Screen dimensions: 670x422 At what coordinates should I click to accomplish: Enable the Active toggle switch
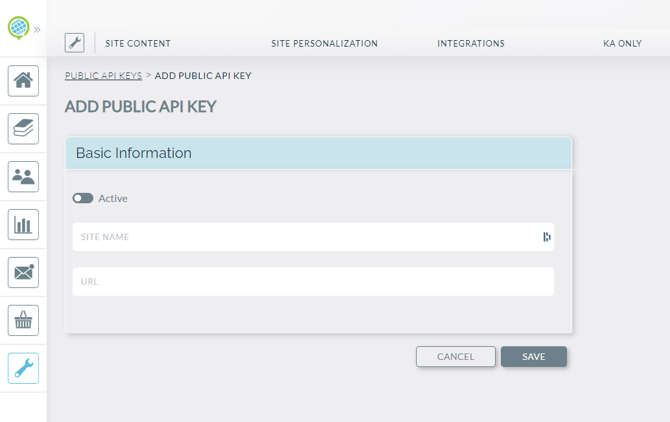pyautogui.click(x=83, y=198)
